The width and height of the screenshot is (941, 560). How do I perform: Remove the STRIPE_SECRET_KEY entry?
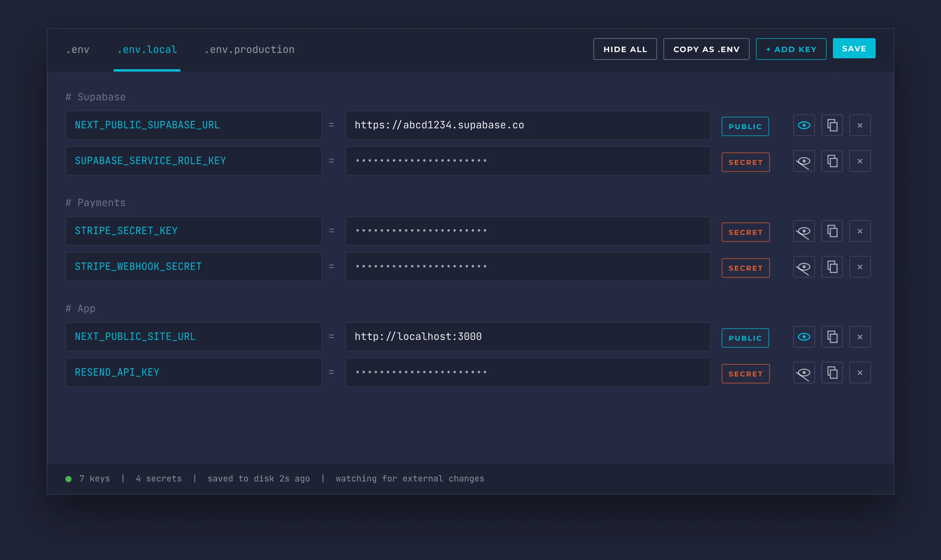(860, 231)
